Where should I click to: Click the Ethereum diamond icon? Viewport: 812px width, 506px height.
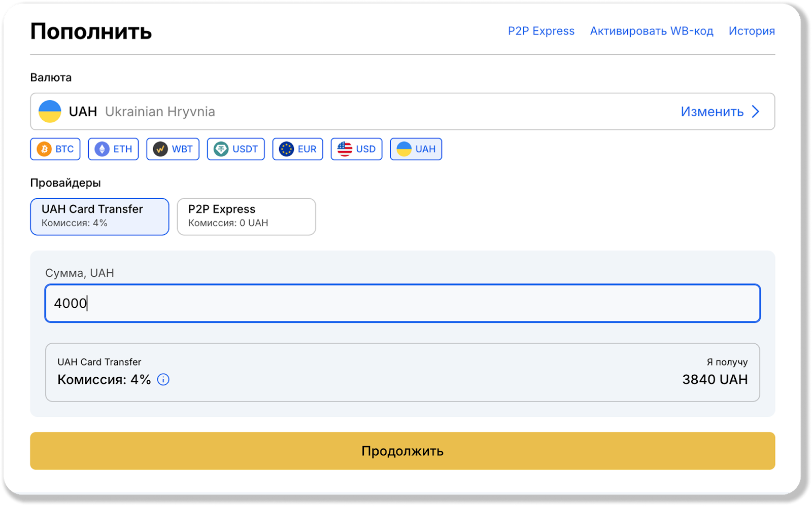[102, 149]
